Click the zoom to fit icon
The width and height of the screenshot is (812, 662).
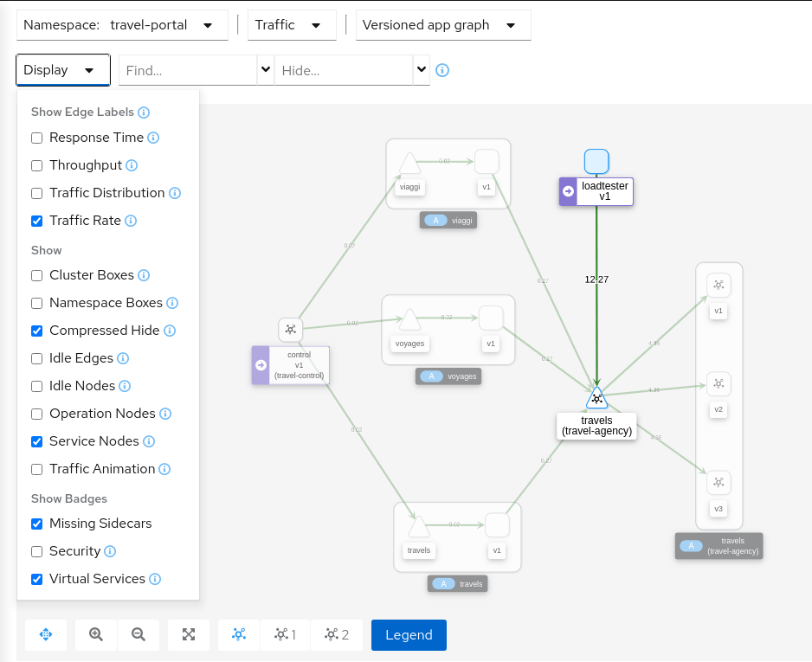click(189, 634)
